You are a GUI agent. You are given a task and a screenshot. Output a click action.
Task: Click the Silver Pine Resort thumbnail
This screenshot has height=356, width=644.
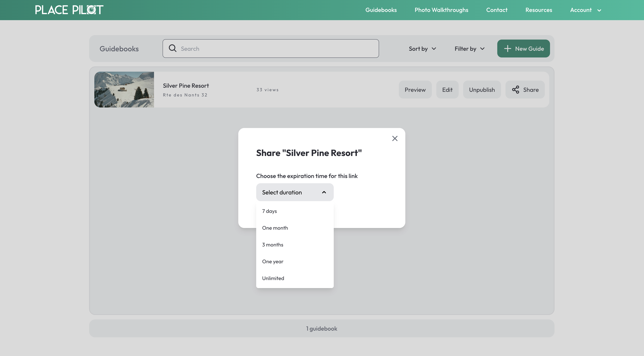pos(124,90)
